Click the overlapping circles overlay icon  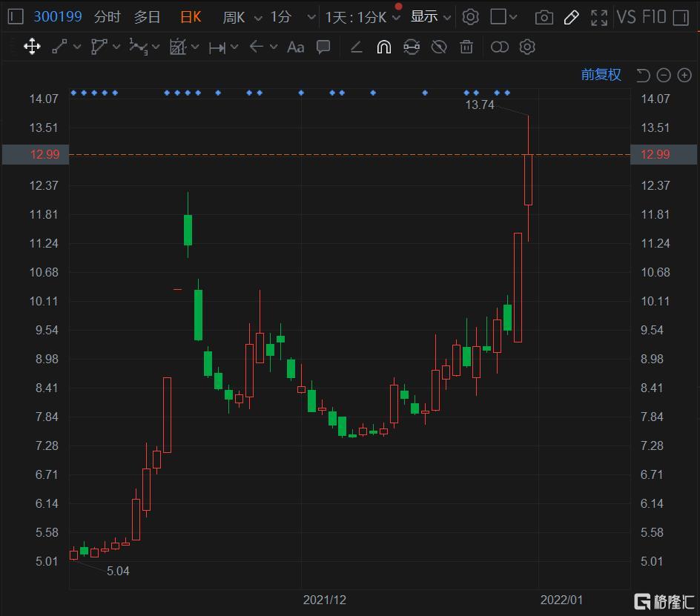coord(500,47)
